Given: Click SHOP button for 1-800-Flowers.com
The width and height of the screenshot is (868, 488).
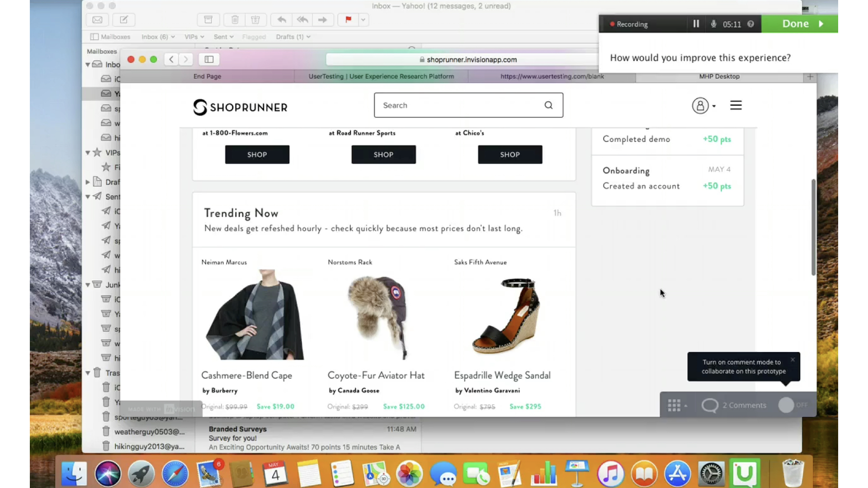Looking at the screenshot, I should click(257, 155).
